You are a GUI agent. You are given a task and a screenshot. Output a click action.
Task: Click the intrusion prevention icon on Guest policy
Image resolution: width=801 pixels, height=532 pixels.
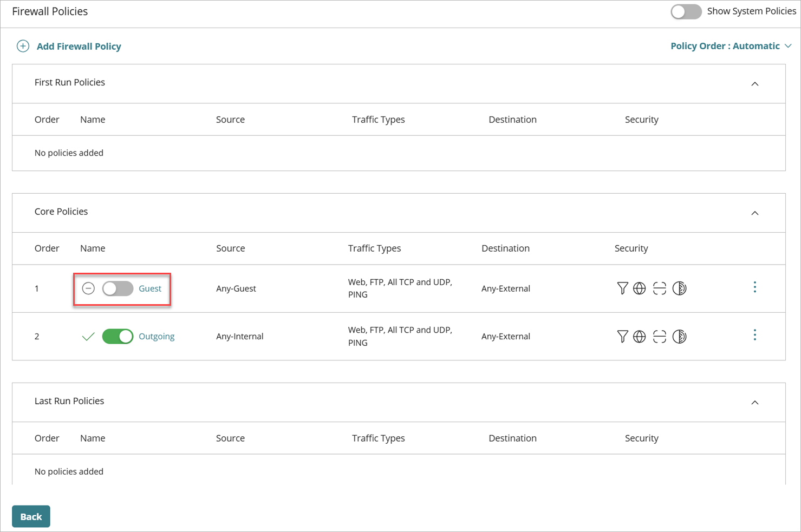(680, 288)
